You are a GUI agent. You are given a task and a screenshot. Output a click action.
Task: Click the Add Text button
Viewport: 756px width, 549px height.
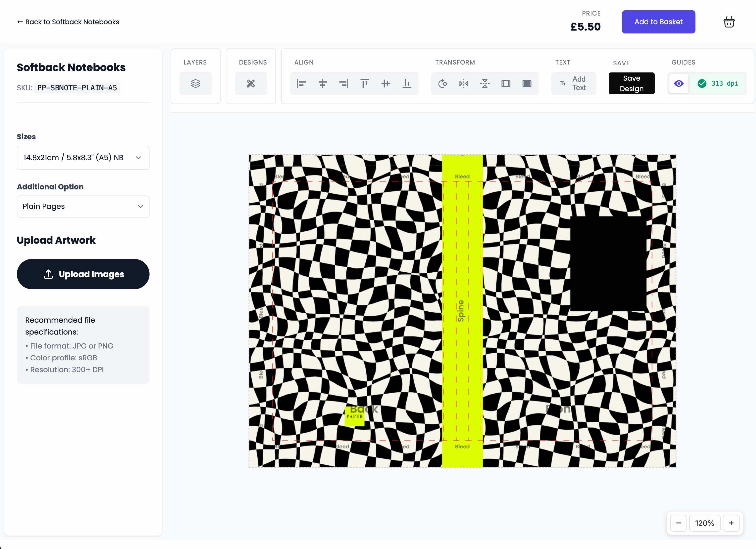click(x=574, y=84)
